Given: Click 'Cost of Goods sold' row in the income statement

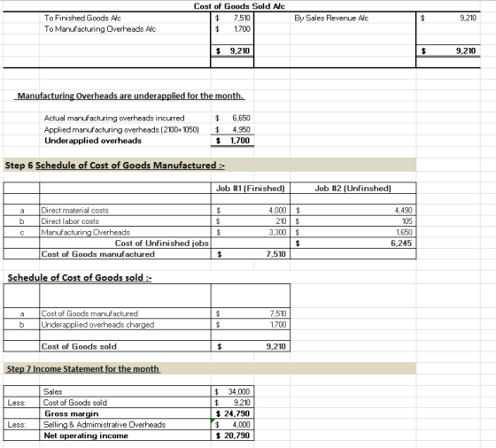Looking at the screenshot, I should (75, 403).
